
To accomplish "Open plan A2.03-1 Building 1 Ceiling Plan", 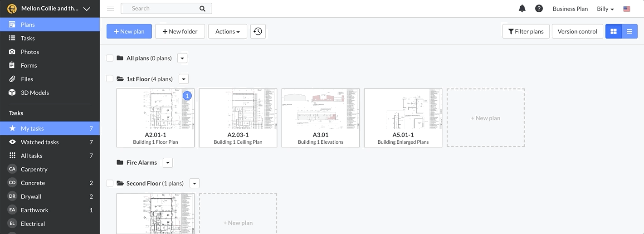I will [238, 118].
